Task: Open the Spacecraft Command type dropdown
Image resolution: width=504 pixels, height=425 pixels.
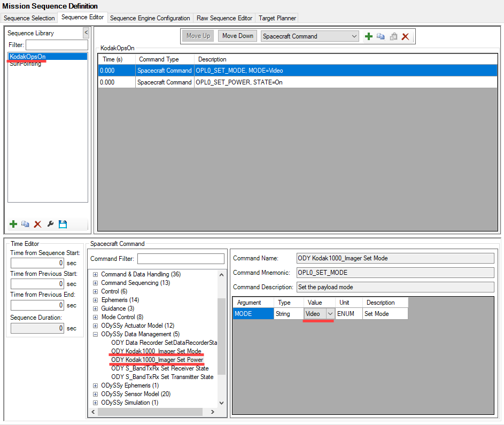Action: (x=354, y=36)
